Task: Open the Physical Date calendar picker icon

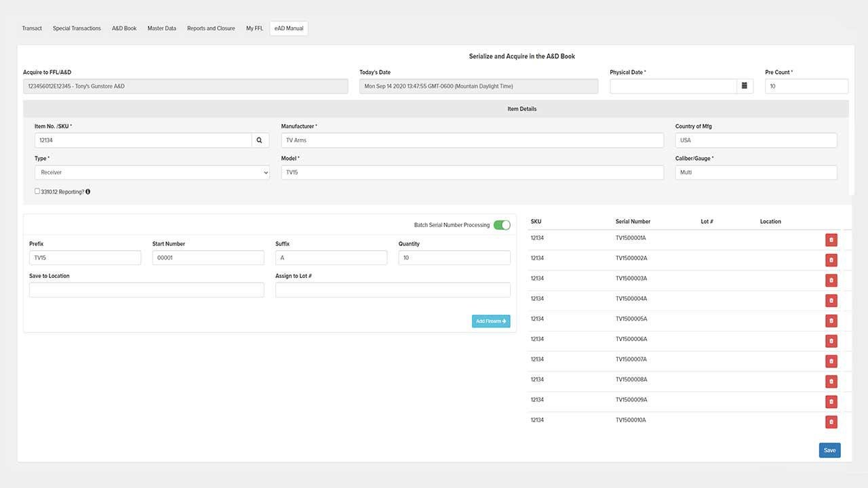Action: click(745, 86)
